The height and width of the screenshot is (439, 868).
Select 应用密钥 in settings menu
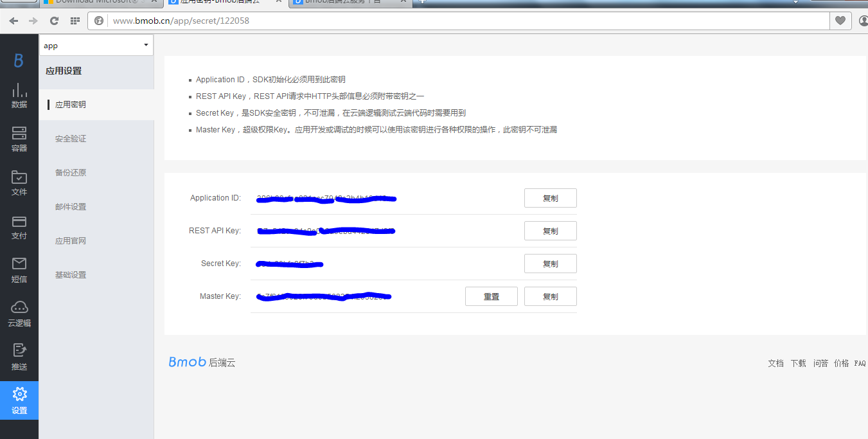coord(71,104)
